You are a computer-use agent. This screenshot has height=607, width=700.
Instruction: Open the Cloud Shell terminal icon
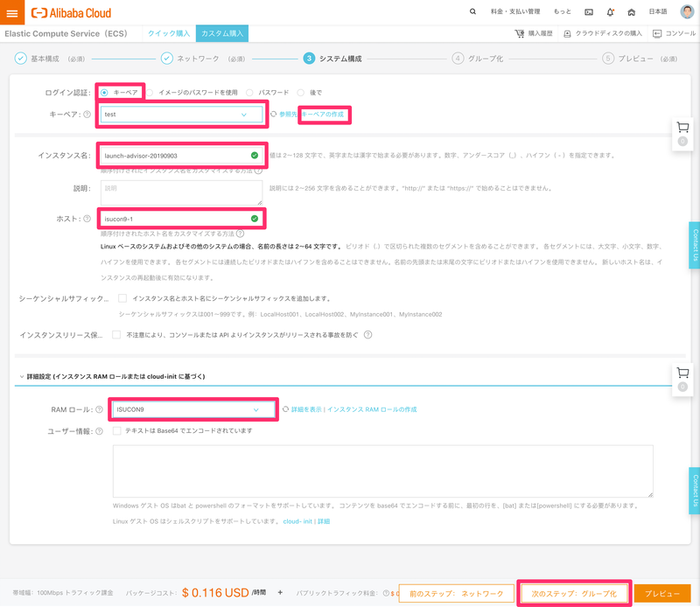coord(589,12)
